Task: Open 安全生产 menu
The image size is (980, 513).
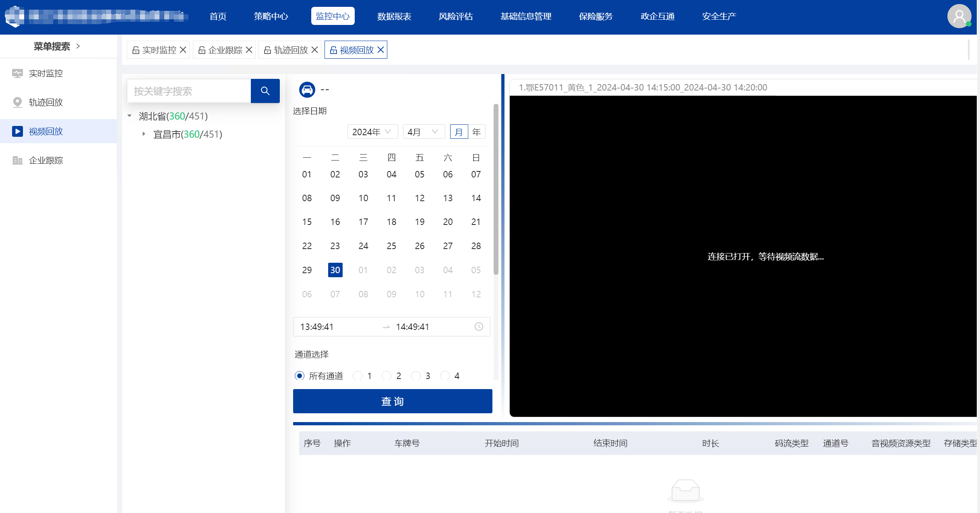Action: tap(719, 16)
